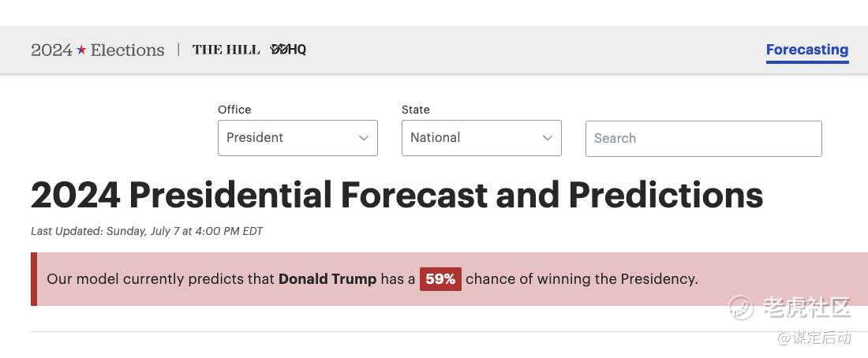Click the Office field label
The image size is (868, 358).
pyautogui.click(x=234, y=110)
